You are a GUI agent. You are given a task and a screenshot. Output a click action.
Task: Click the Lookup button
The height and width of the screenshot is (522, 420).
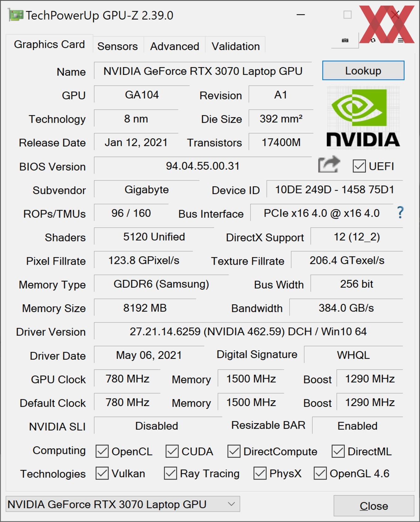click(363, 71)
